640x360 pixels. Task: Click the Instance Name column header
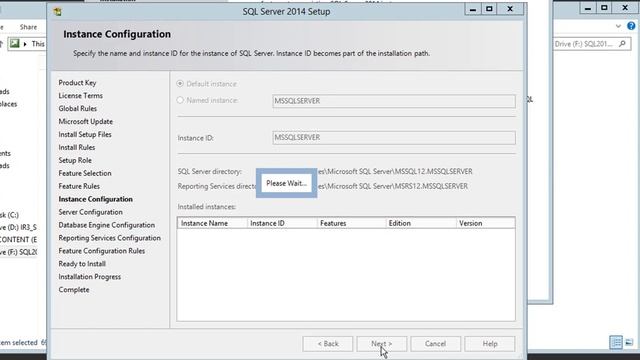[x=212, y=223]
